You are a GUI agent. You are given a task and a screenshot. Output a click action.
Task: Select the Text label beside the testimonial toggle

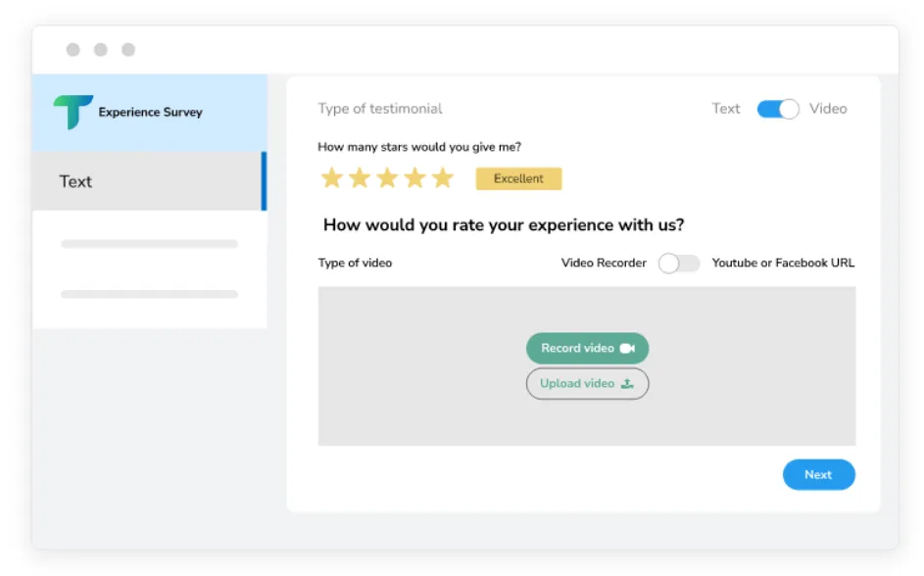pos(726,109)
